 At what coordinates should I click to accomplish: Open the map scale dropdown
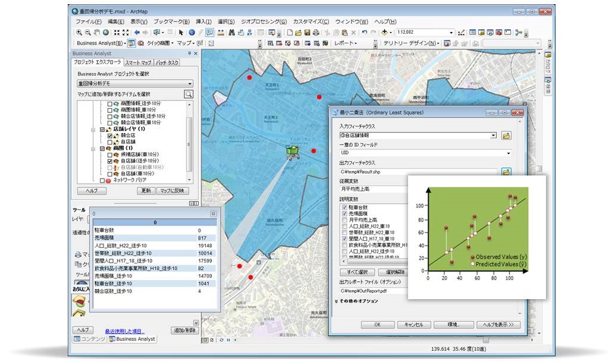tap(451, 33)
